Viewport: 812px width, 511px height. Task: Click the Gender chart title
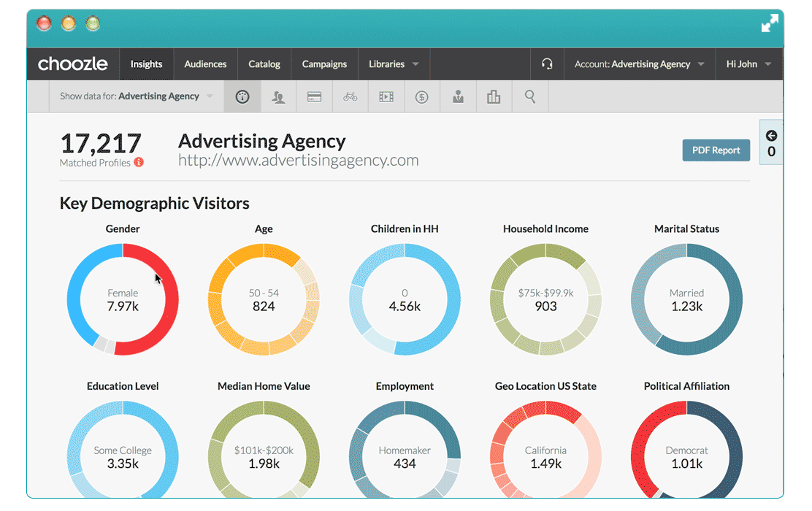[x=123, y=228]
